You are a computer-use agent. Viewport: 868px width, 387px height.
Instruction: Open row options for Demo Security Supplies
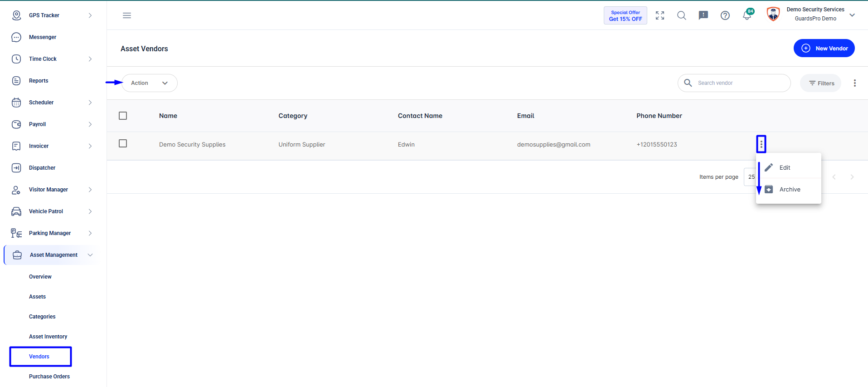tap(761, 144)
